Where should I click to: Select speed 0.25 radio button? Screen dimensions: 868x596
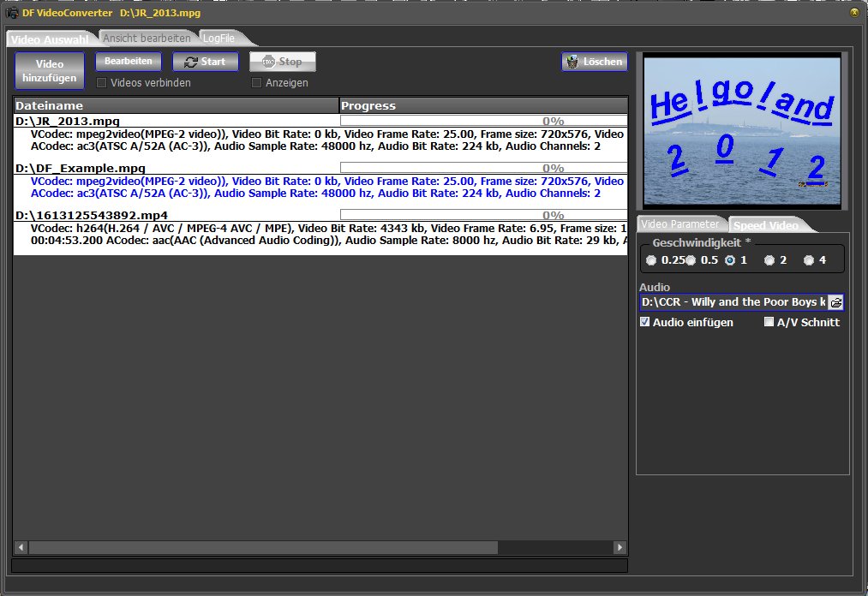tap(652, 260)
